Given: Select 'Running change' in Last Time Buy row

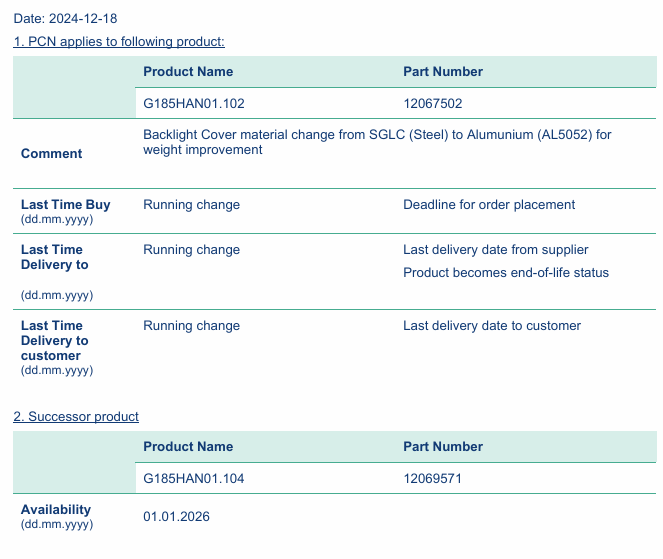Looking at the screenshot, I should [192, 205].
